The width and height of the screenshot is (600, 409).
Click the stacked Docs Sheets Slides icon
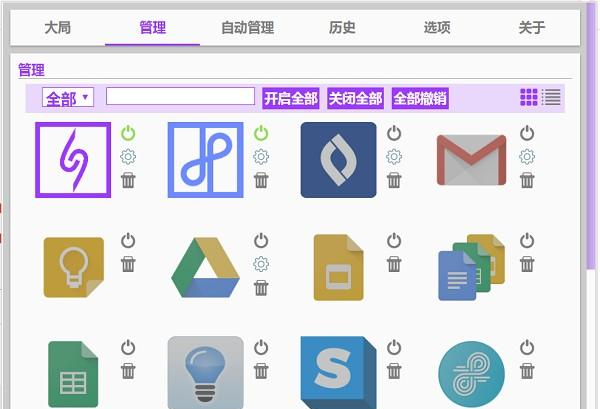point(471,267)
